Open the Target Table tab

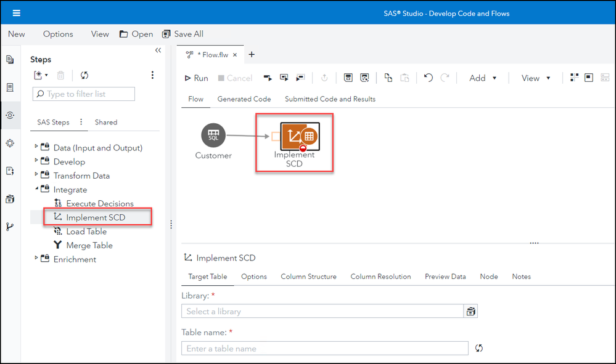pos(207,277)
